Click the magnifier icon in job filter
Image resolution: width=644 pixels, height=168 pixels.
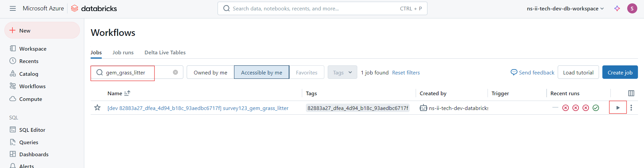click(x=99, y=72)
